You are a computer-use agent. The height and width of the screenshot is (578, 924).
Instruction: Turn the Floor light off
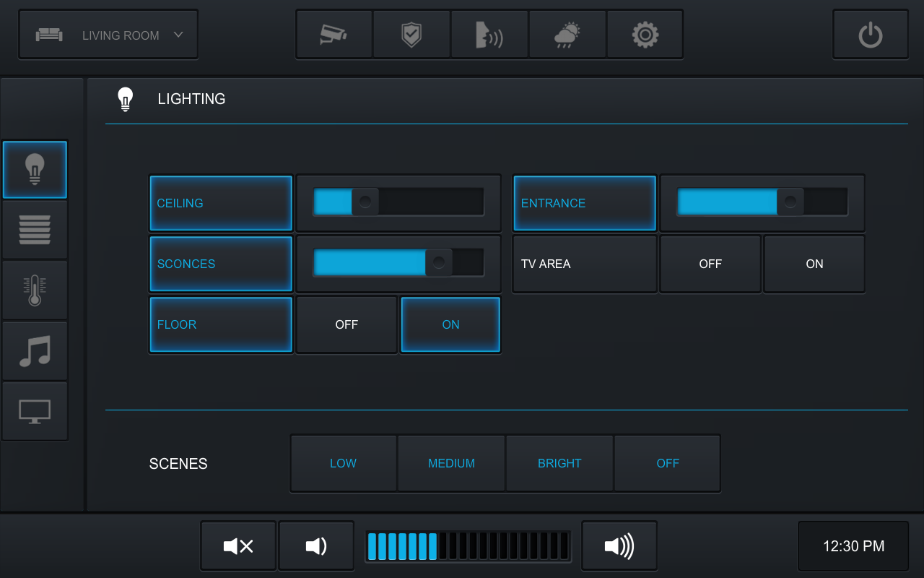(346, 325)
